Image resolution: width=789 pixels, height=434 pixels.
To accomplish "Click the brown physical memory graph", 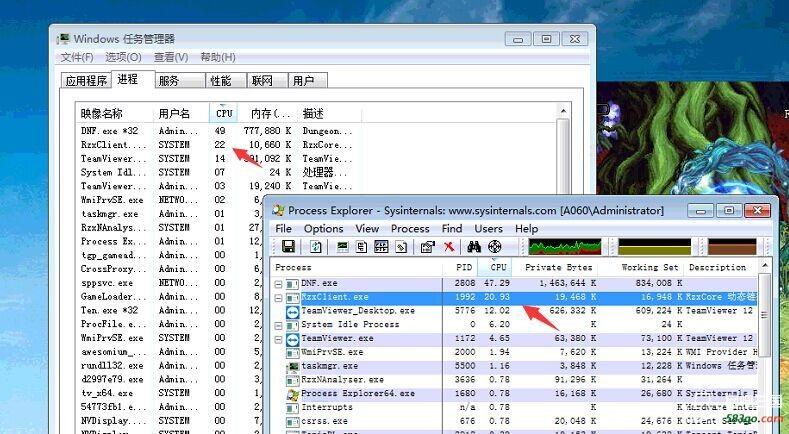I will [x=732, y=247].
